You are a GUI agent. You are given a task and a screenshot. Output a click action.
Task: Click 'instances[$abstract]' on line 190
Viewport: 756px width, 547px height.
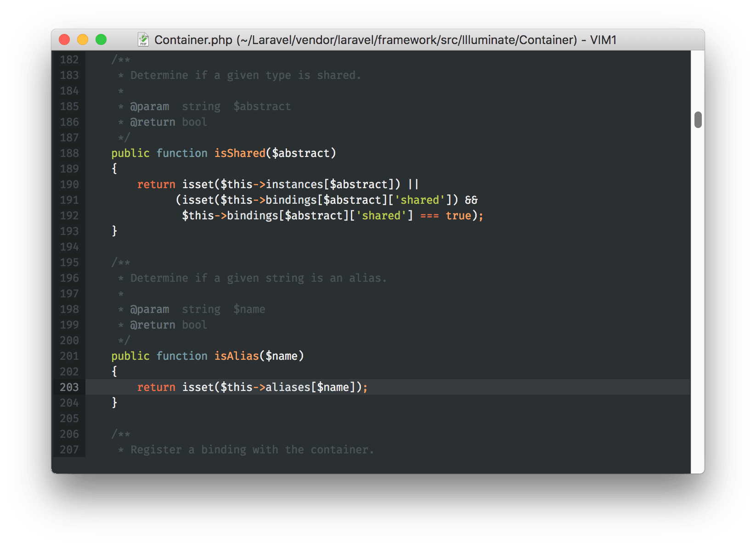click(330, 184)
